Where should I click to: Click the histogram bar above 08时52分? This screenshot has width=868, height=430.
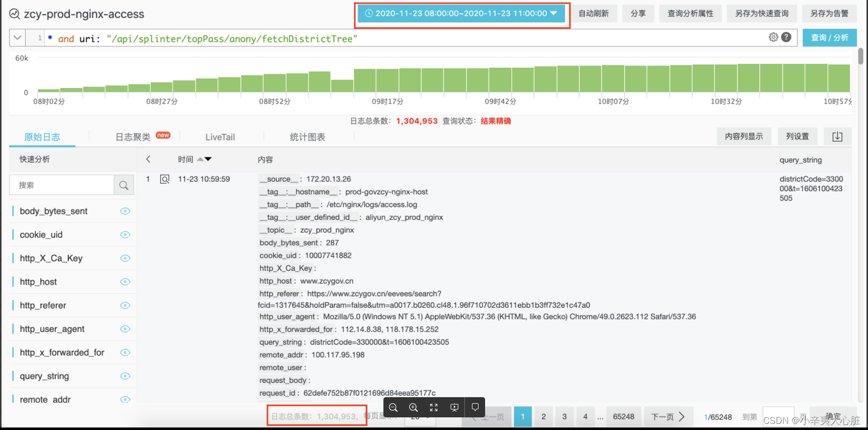point(275,83)
